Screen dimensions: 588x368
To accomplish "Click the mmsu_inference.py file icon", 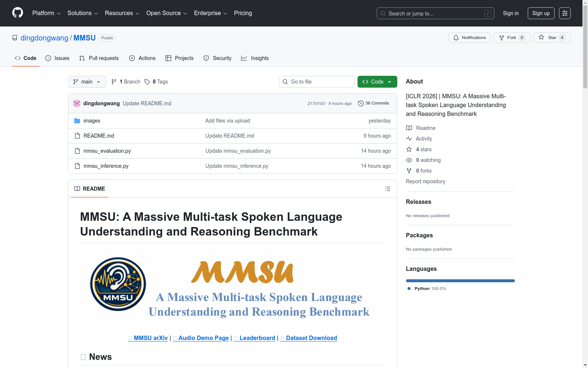I will click(77, 166).
